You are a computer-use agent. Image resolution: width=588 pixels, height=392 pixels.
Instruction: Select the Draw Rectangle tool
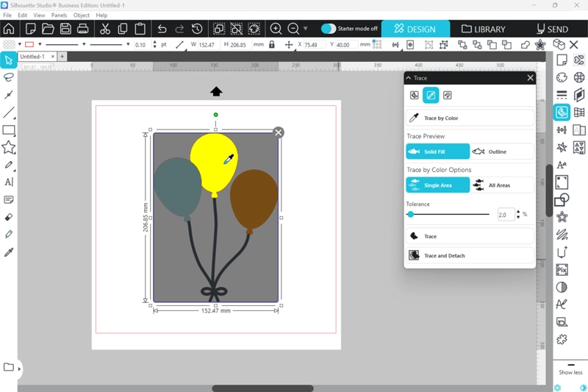point(9,130)
